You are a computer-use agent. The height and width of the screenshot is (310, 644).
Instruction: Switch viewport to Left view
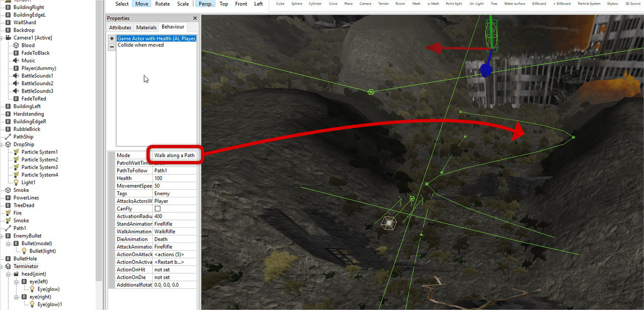pyautogui.click(x=259, y=4)
